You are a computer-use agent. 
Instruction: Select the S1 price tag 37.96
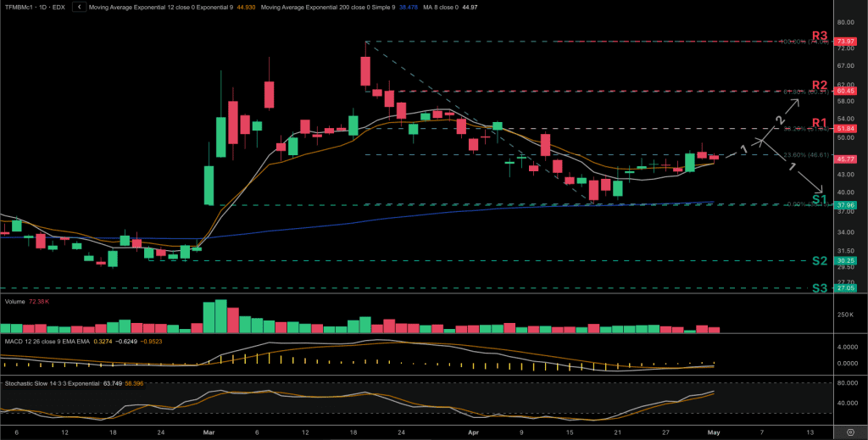tap(844, 205)
